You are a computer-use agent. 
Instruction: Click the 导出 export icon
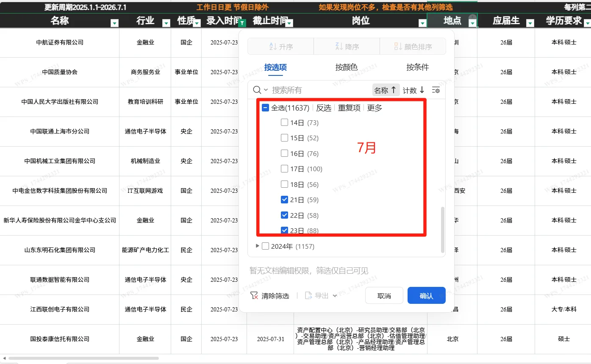pos(308,296)
